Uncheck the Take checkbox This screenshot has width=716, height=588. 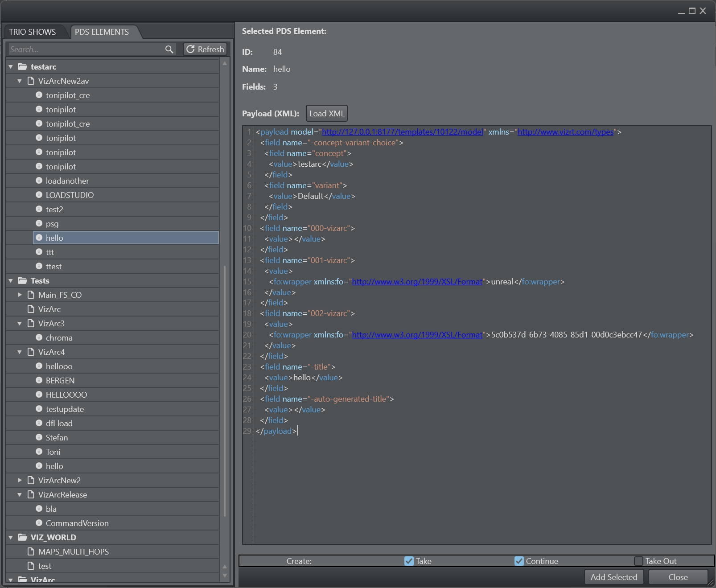pyautogui.click(x=409, y=561)
